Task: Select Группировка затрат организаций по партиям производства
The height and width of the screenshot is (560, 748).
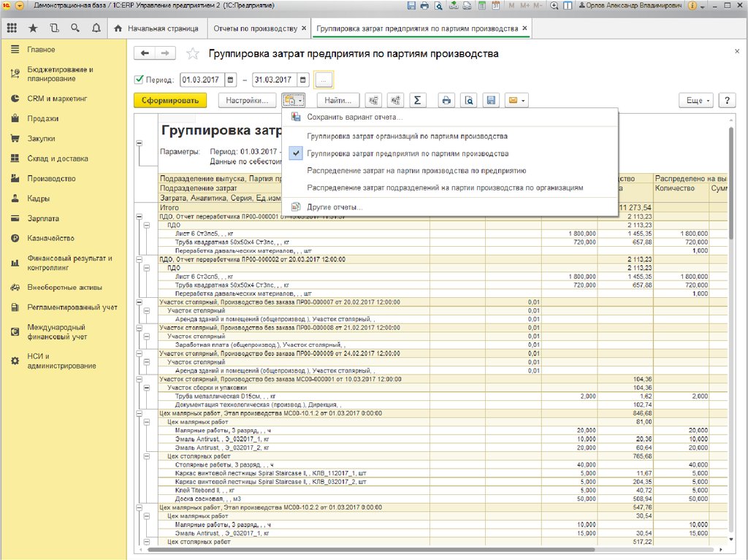Action: pos(407,136)
